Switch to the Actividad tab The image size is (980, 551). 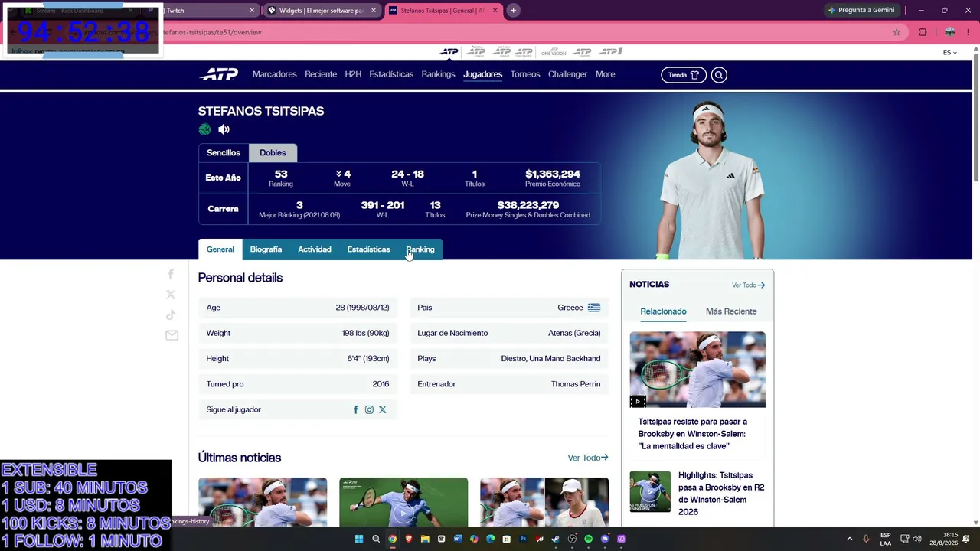315,249
